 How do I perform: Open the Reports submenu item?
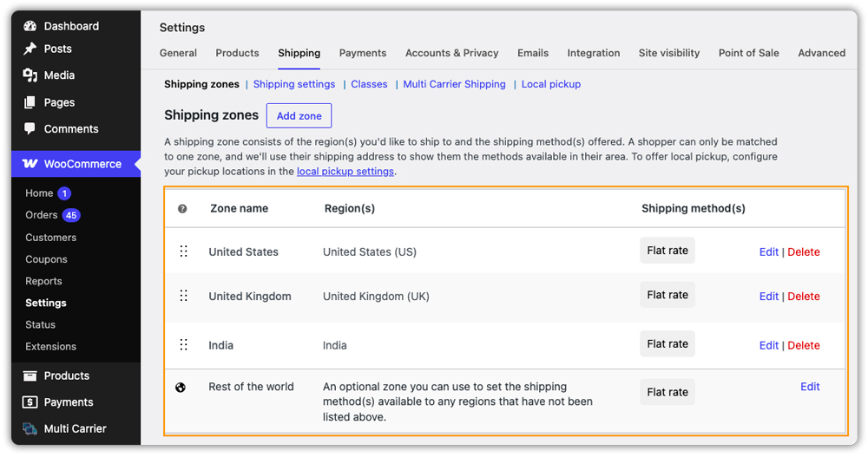(x=43, y=281)
